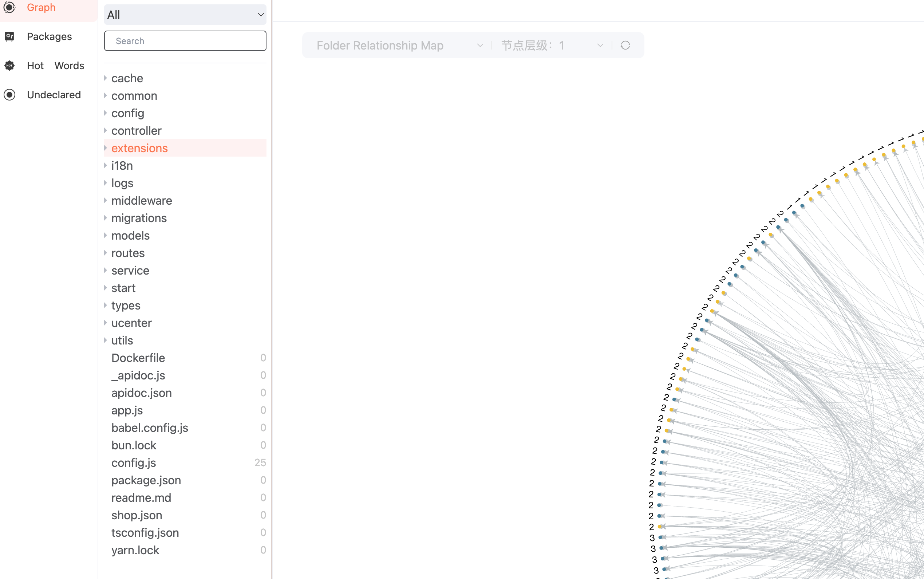
Task: Click the Undeclared circle icon
Action: (x=9, y=95)
